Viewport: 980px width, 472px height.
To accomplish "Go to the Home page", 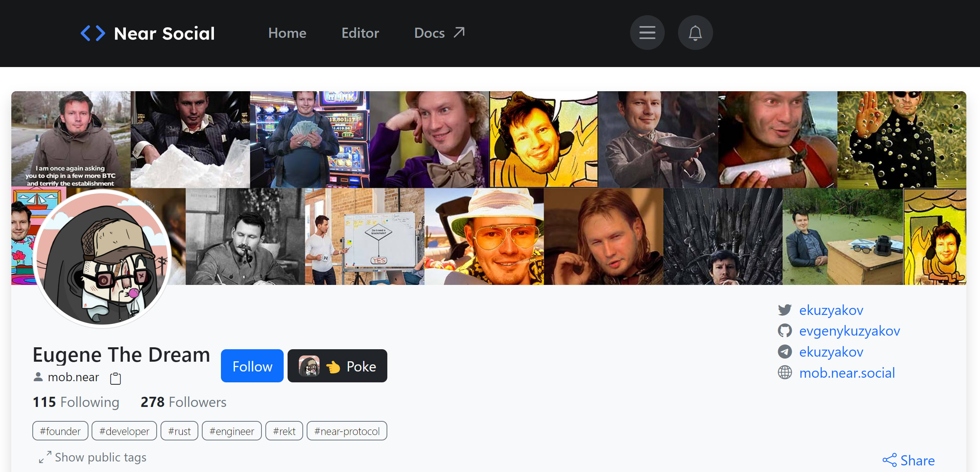I will pos(287,33).
